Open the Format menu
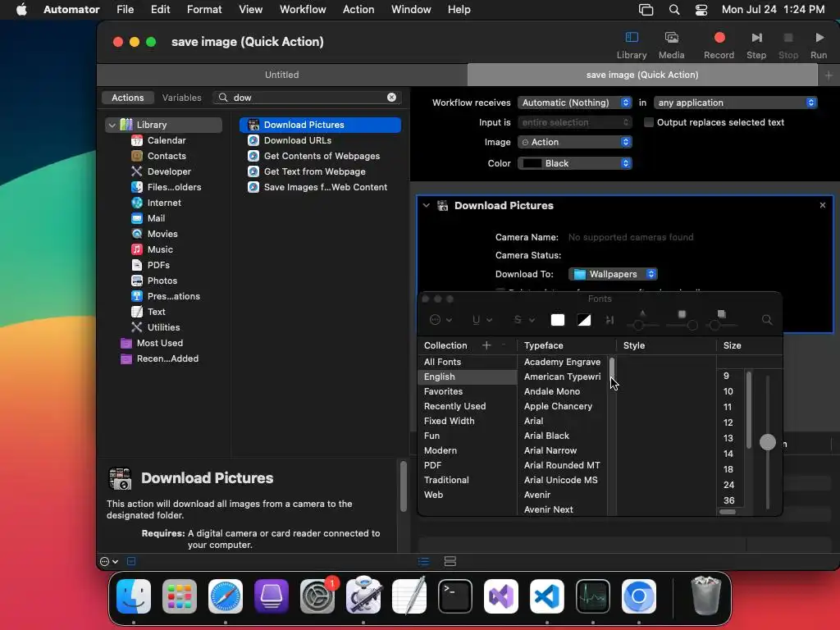 pos(204,9)
